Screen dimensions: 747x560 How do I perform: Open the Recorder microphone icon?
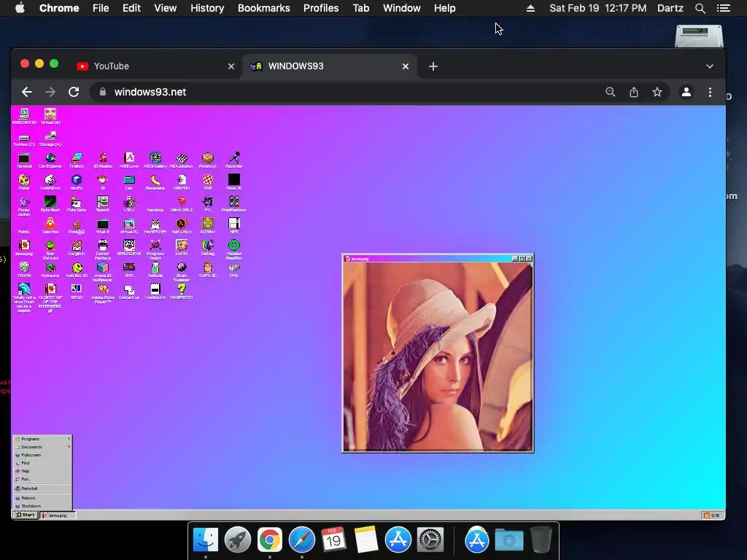234,160
